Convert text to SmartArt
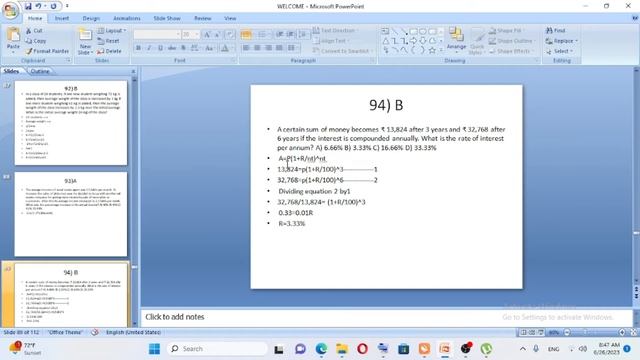Viewport: 640px width, 360px height. pos(342,51)
